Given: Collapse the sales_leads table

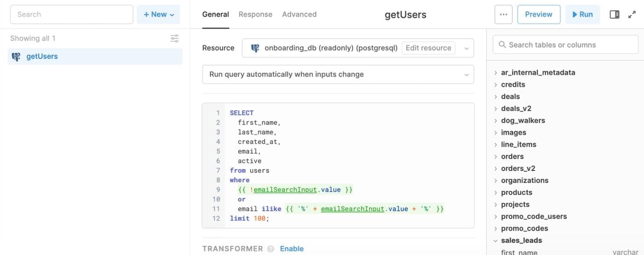Looking at the screenshot, I should coord(495,240).
